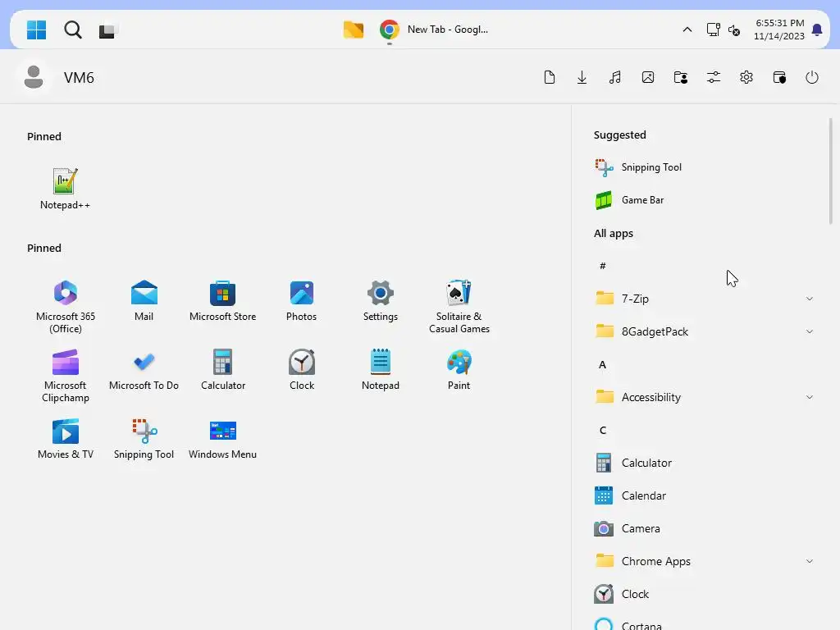Open Microsoft Clipchamp
The height and width of the screenshot is (630, 840).
(x=66, y=376)
